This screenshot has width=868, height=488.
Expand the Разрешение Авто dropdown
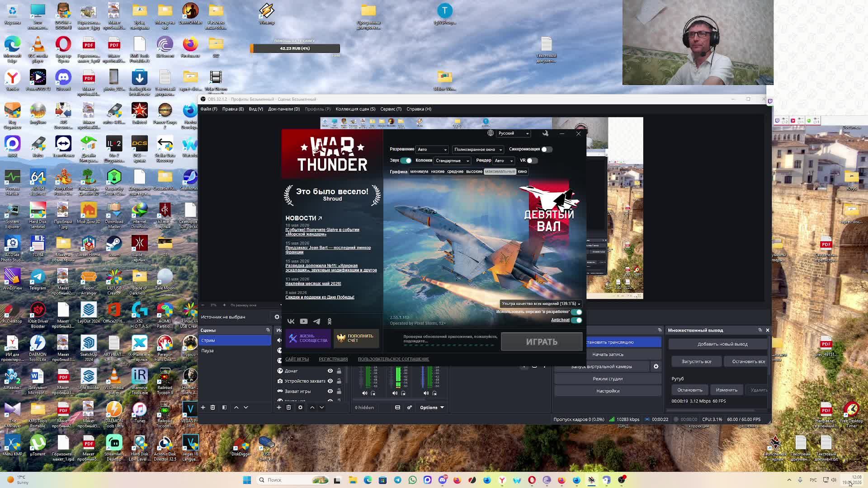tap(432, 150)
